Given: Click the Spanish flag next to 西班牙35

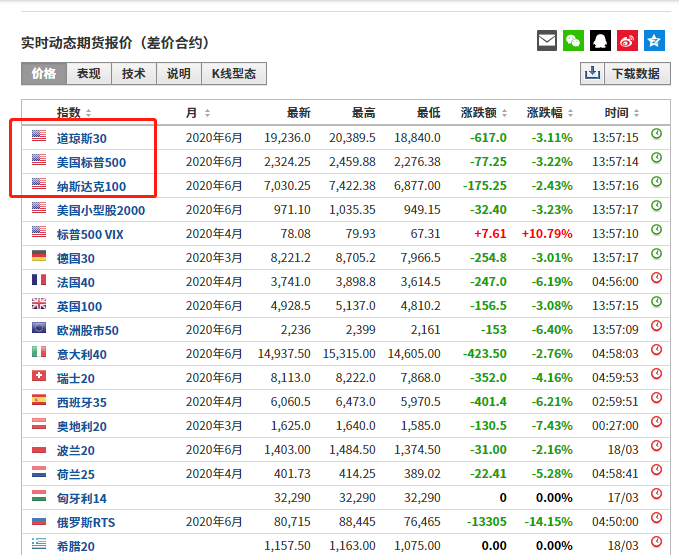Looking at the screenshot, I should click(x=39, y=400).
